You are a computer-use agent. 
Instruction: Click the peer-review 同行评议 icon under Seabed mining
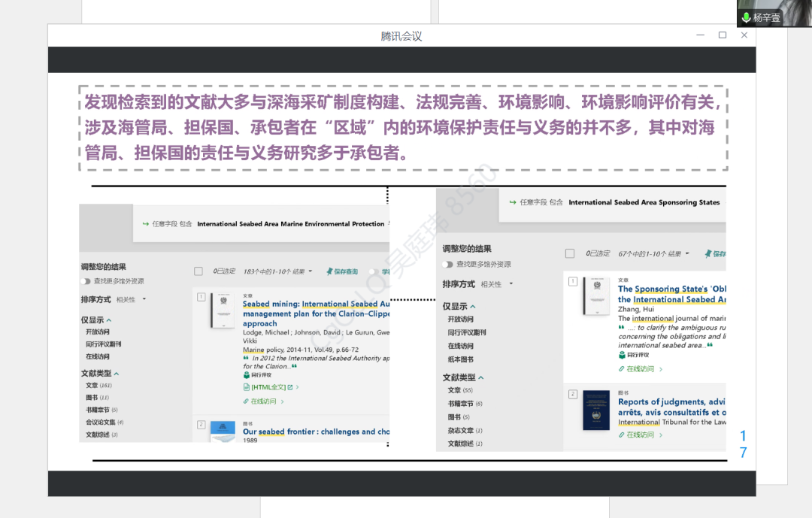(x=247, y=375)
